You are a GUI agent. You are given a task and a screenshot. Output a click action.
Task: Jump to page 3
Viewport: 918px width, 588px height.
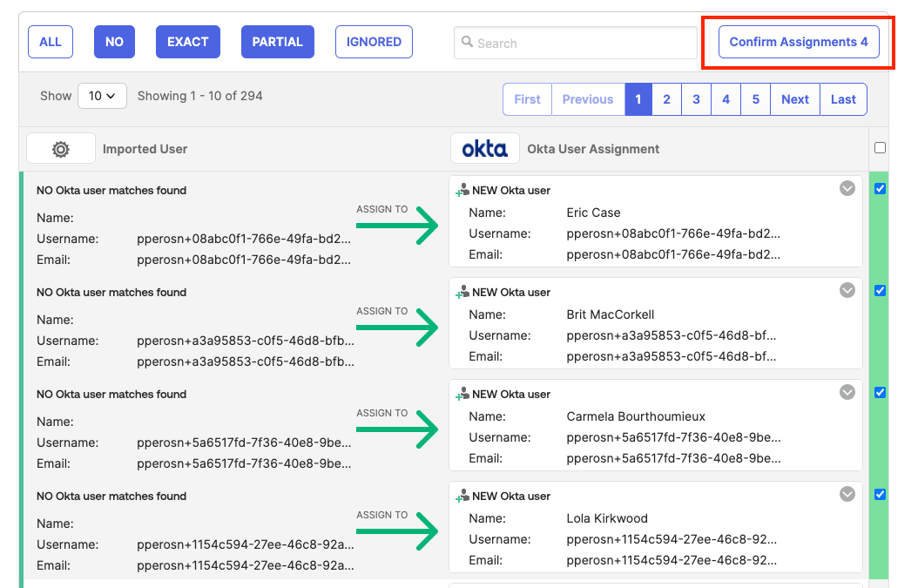pos(696,99)
